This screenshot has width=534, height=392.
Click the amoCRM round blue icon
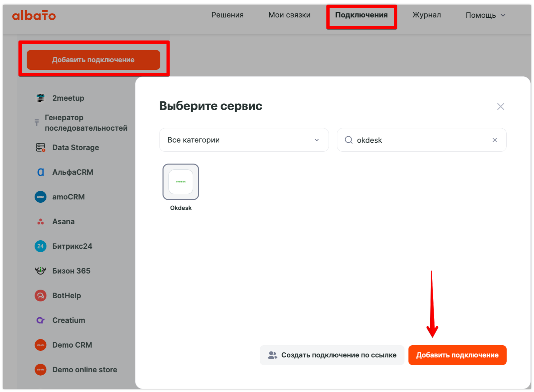40,197
